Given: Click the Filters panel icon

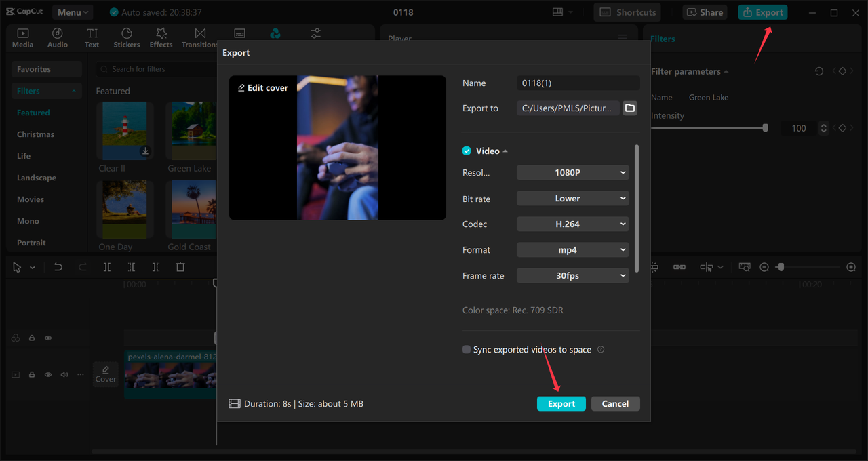Looking at the screenshot, I should (275, 33).
